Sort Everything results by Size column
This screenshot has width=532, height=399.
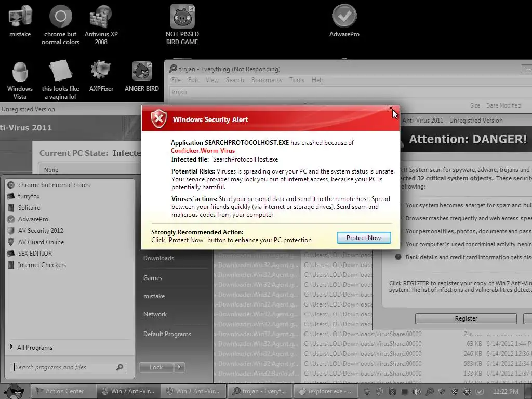[x=475, y=105]
